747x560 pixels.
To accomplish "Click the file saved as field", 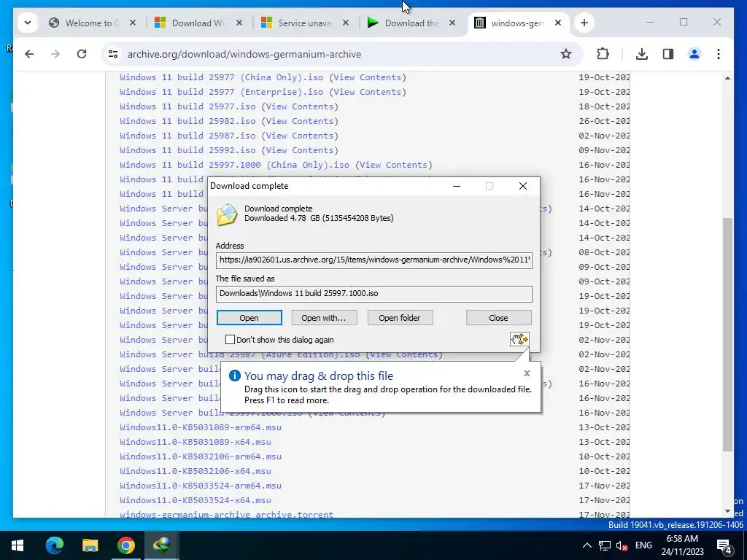I will point(374,293).
